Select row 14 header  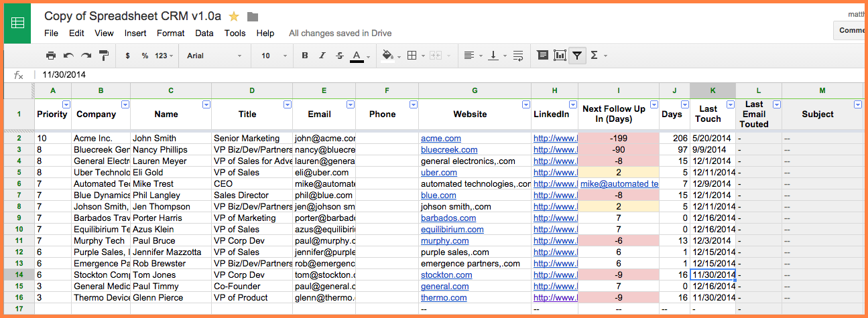click(19, 274)
